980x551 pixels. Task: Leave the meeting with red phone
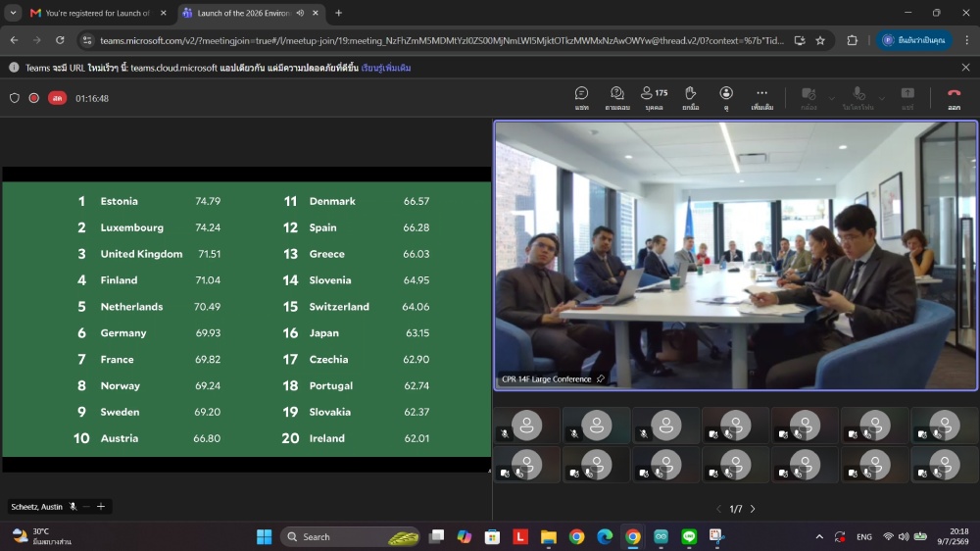(x=954, y=98)
